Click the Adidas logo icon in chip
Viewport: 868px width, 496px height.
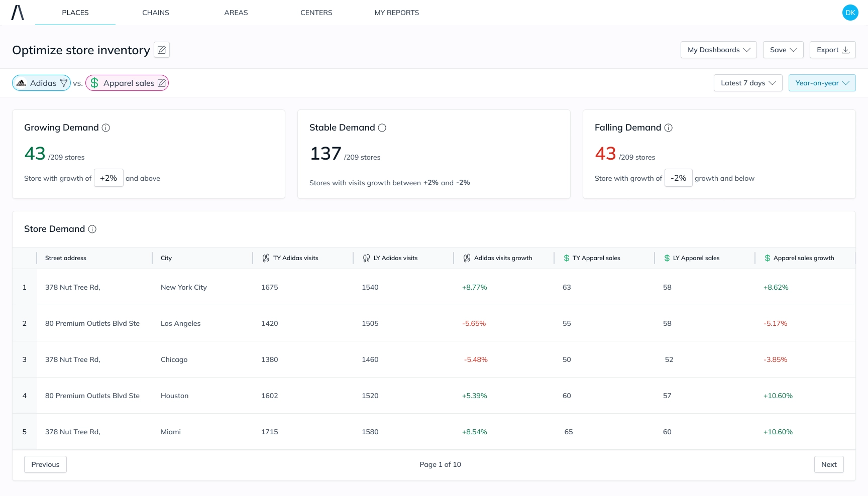pyautogui.click(x=21, y=83)
